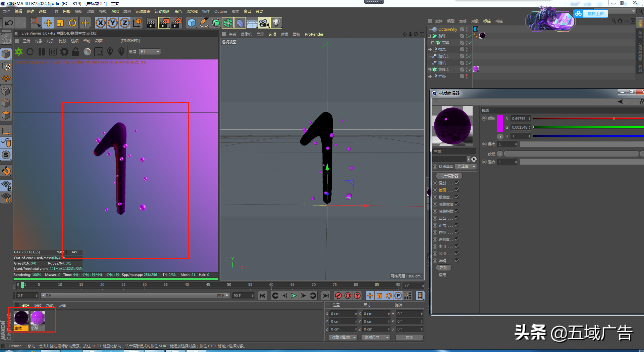Image resolution: width=644 pixels, height=352 pixels.
Task: Click on the green G color slider
Action: pos(588,127)
